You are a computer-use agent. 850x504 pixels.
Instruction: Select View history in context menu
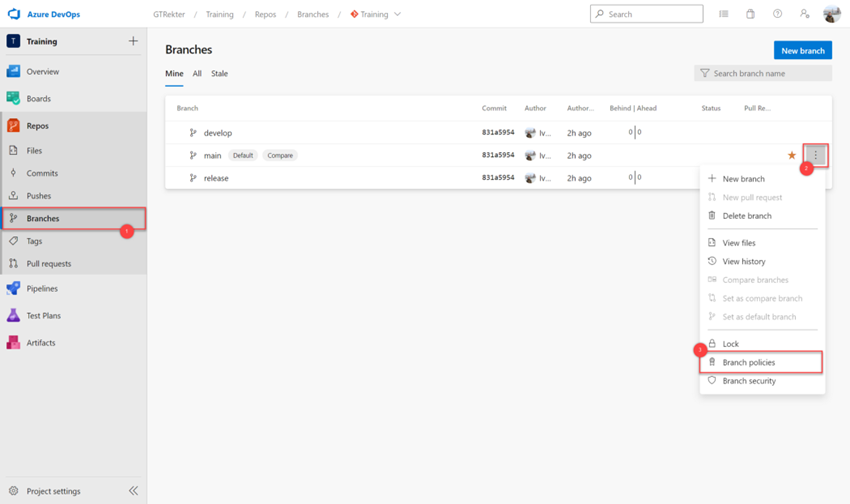pyautogui.click(x=762, y=261)
